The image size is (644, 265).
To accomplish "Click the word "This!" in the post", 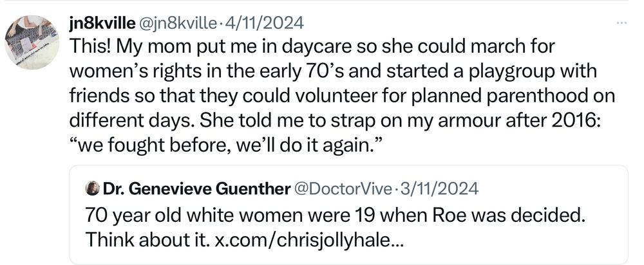I will (x=88, y=49).
